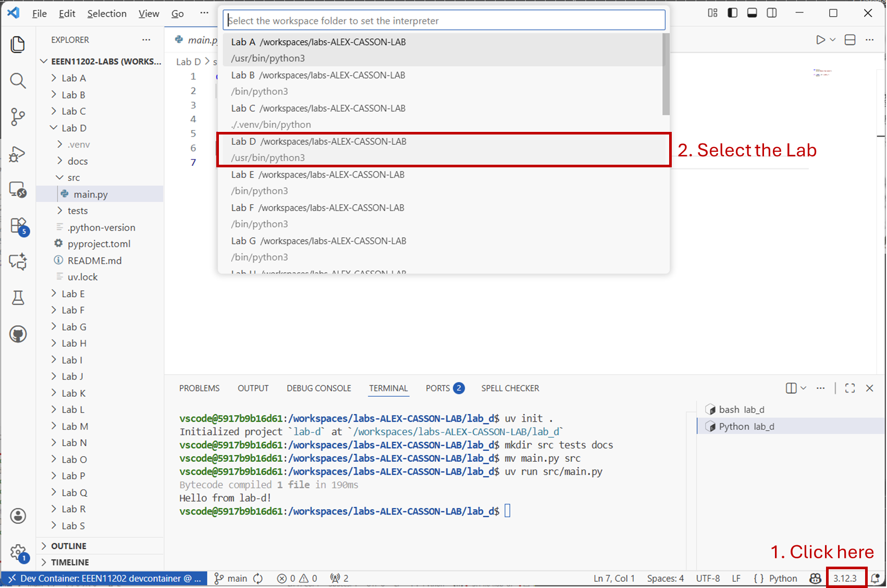The width and height of the screenshot is (887, 588).
Task: Click the Python 3.12.3 interpreter version
Action: pos(845,579)
